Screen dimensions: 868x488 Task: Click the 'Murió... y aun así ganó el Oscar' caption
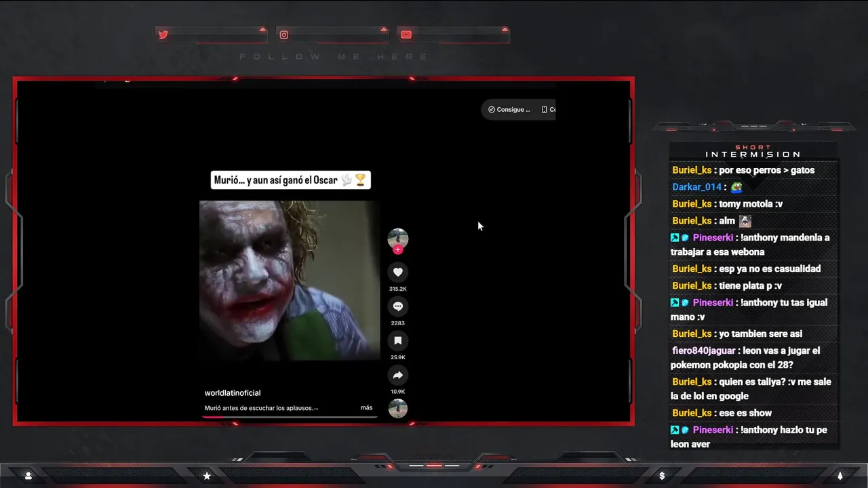pos(290,180)
